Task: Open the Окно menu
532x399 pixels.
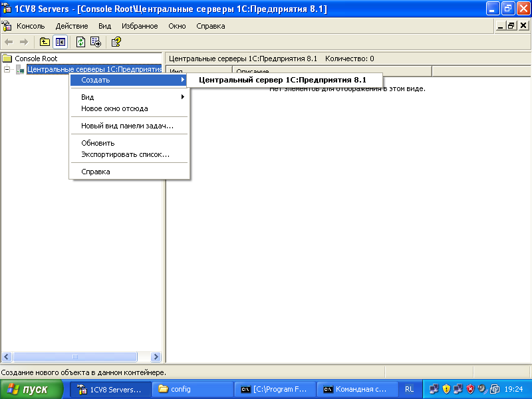Action: point(177,26)
